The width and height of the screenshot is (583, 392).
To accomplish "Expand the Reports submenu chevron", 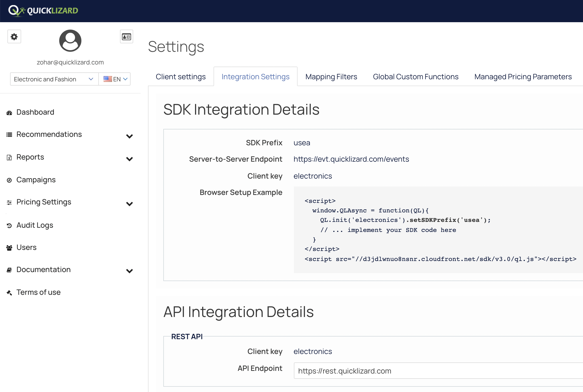I will click(129, 159).
